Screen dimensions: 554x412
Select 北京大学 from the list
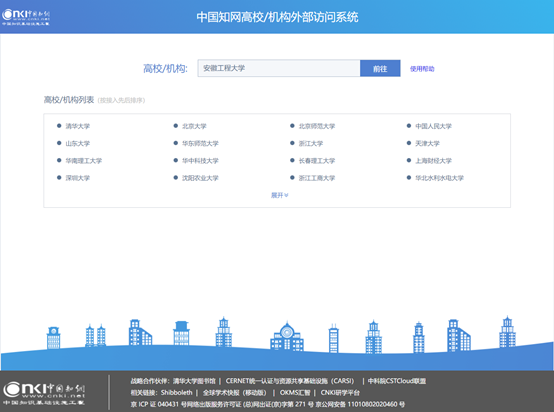click(x=194, y=126)
